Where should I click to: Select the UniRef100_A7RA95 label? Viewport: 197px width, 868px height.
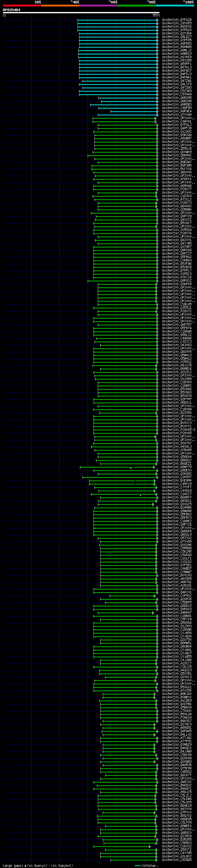176,450
